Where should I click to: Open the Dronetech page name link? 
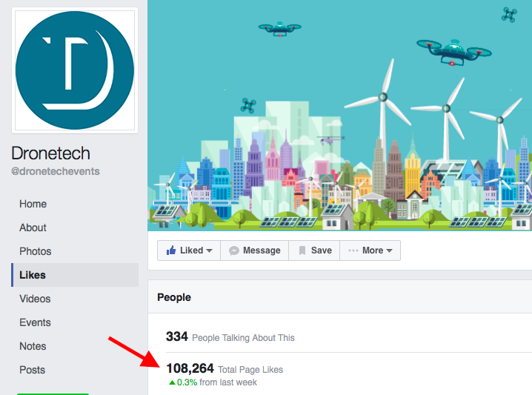pyautogui.click(x=50, y=153)
